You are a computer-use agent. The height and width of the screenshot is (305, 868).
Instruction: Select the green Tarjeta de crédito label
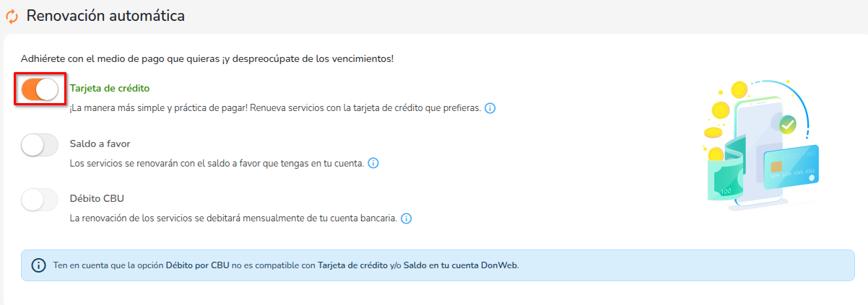click(110, 88)
